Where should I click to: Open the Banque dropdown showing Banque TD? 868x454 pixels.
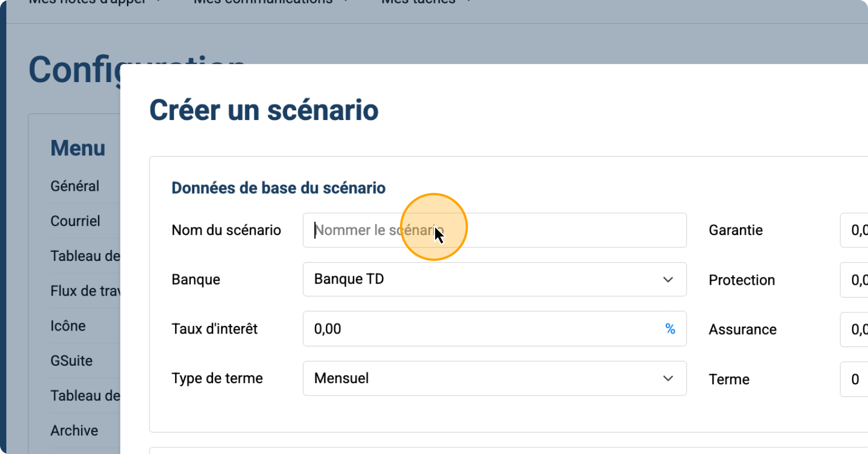494,279
